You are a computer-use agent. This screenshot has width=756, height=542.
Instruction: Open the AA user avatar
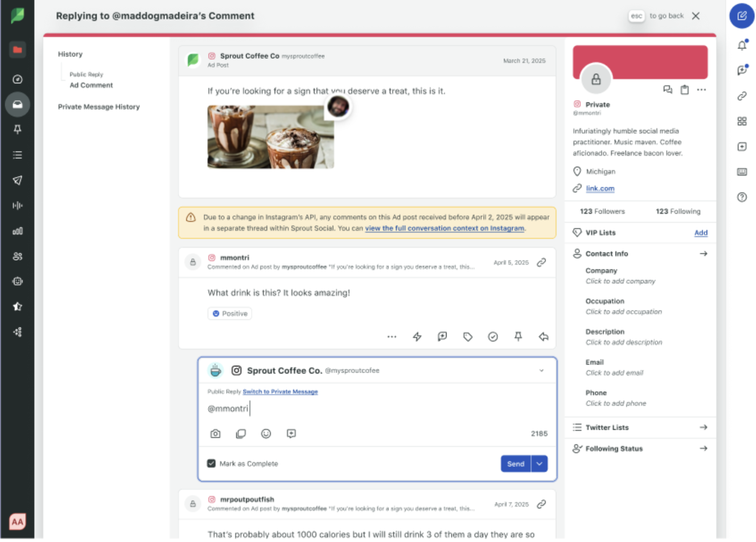[x=17, y=521]
